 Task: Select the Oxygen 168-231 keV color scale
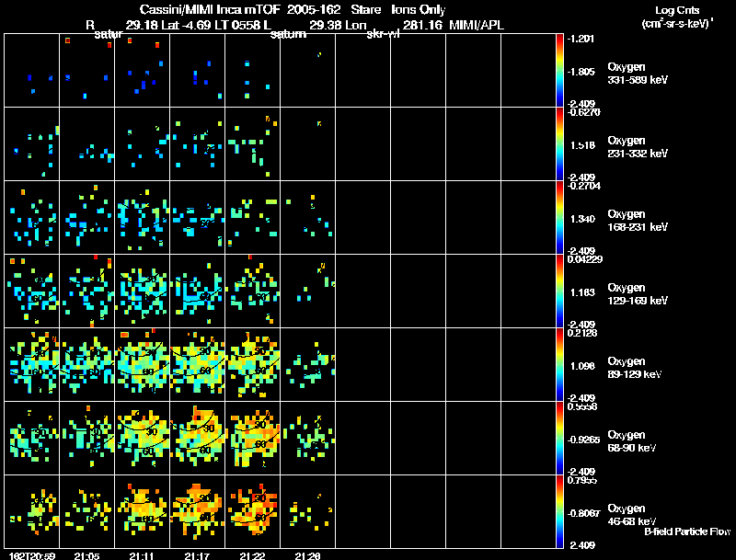tap(559, 218)
